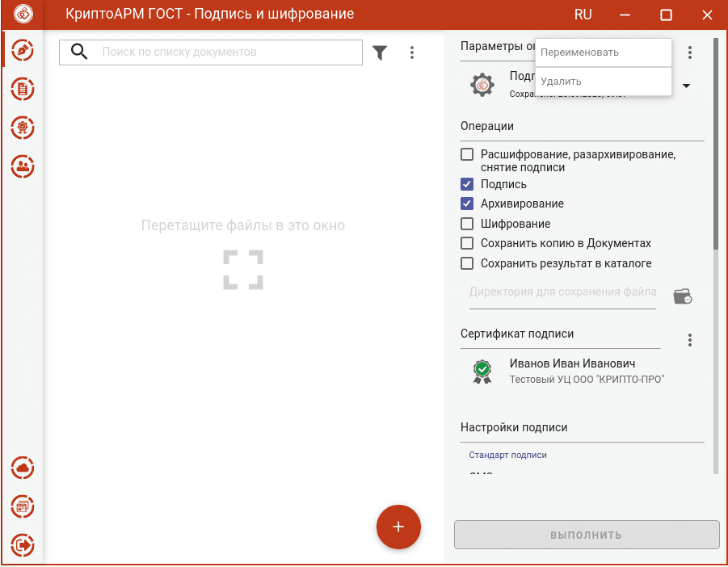The image size is (728, 567).
Task: Click the magnifier search icon
Action: pos(79,52)
